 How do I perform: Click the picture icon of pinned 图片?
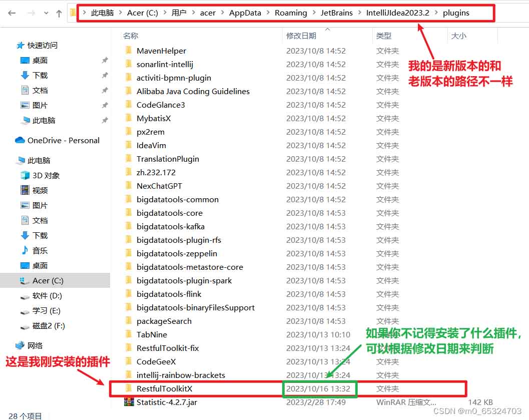point(25,105)
